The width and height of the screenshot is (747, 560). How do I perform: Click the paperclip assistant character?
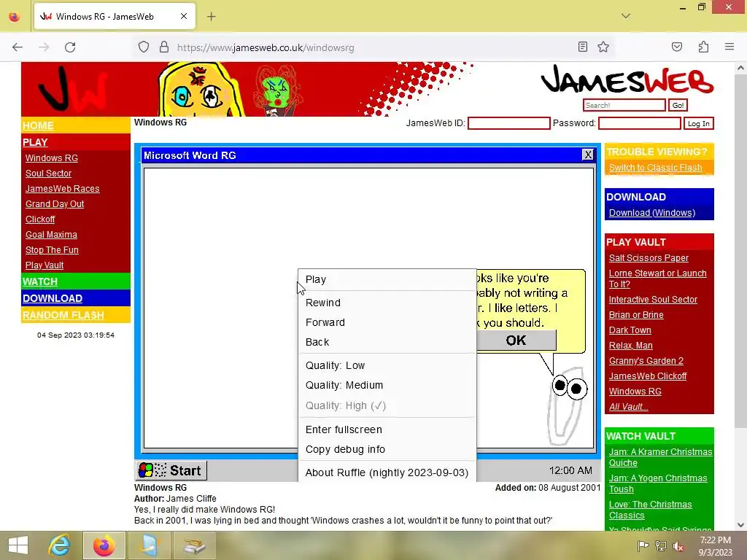tap(568, 405)
